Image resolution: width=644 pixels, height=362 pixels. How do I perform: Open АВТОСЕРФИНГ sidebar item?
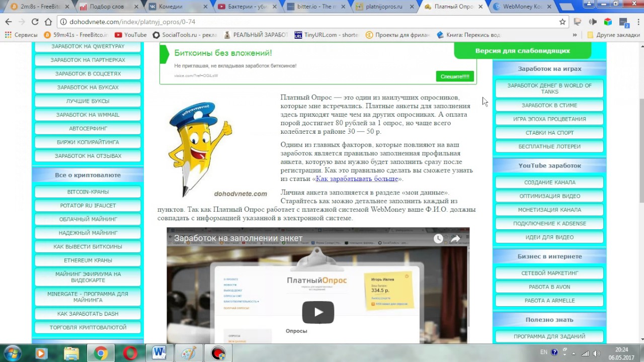pos(88,128)
